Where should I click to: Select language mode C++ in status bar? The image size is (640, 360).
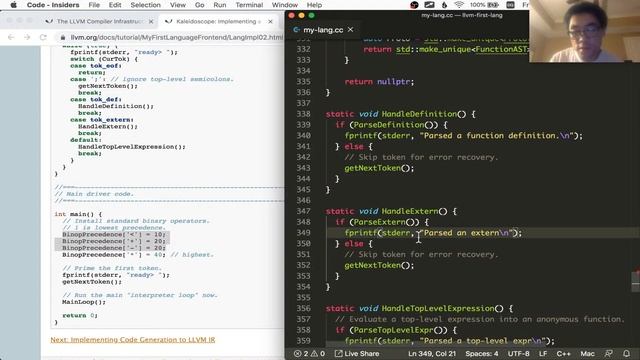click(x=563, y=353)
